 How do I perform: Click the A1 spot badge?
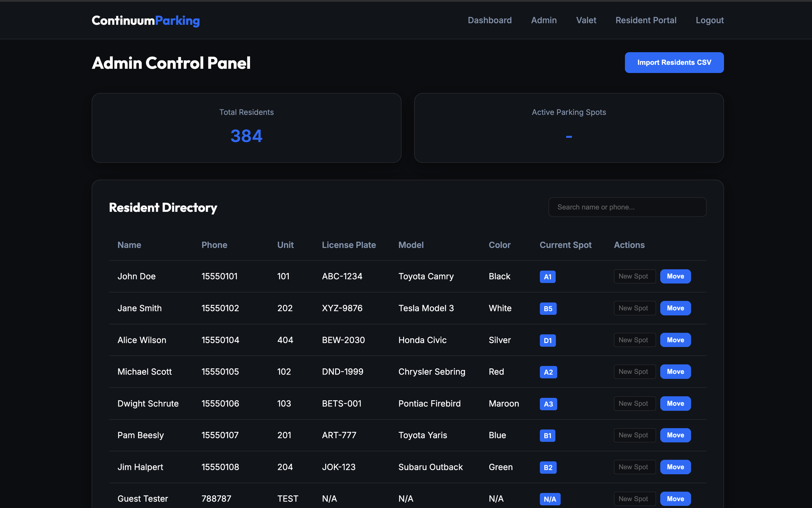[547, 277]
